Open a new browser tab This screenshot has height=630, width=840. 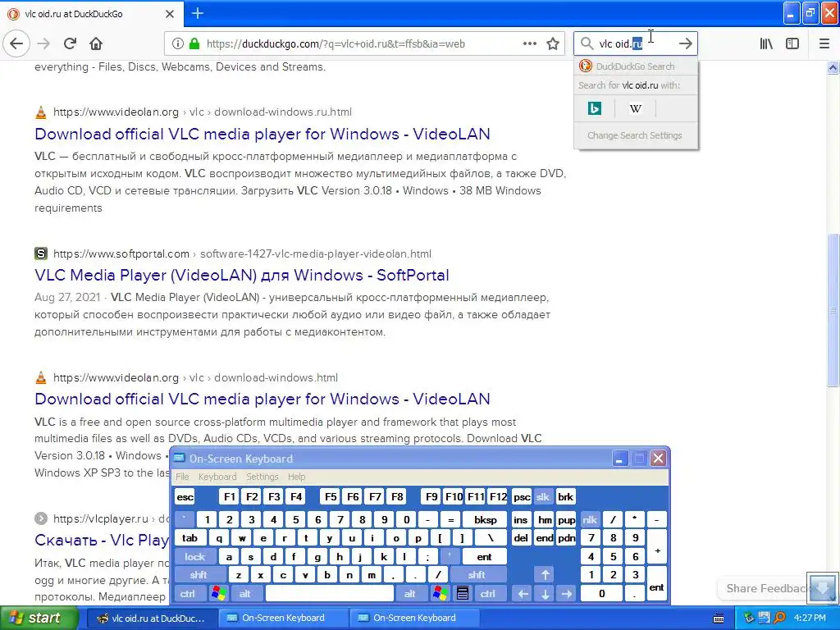click(x=197, y=13)
